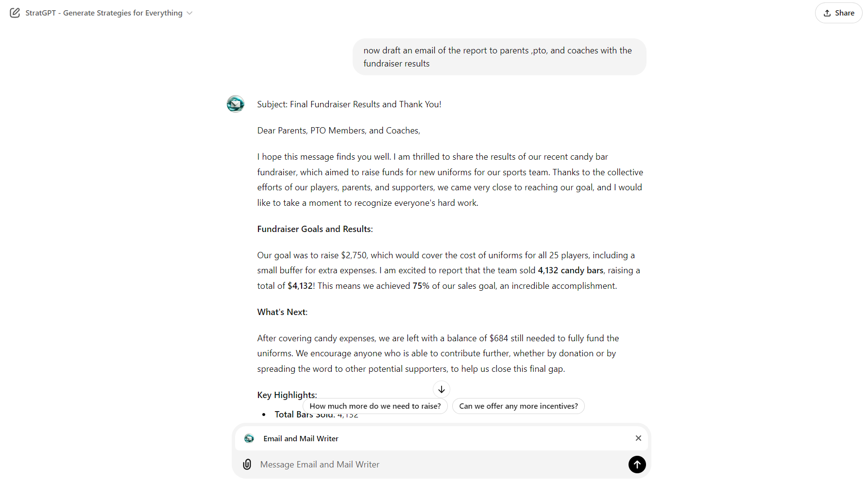Click the user's fundraiser email request bubble
The image size is (868, 482).
[498, 56]
